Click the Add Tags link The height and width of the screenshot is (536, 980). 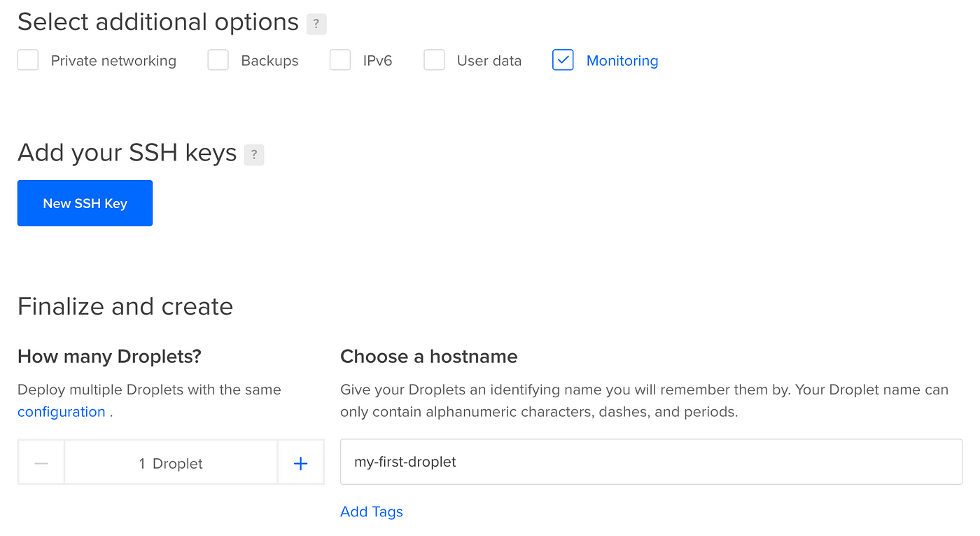click(372, 511)
